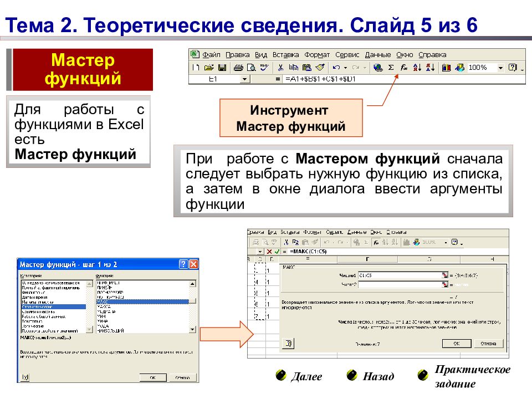Open the fx Function Wizard in top toolbar

click(404, 68)
